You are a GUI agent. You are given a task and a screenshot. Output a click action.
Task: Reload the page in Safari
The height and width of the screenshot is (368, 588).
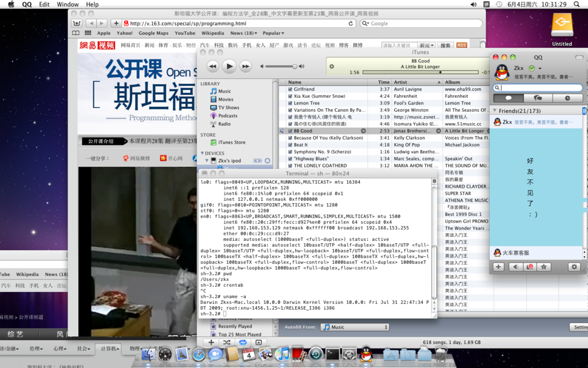(350, 24)
